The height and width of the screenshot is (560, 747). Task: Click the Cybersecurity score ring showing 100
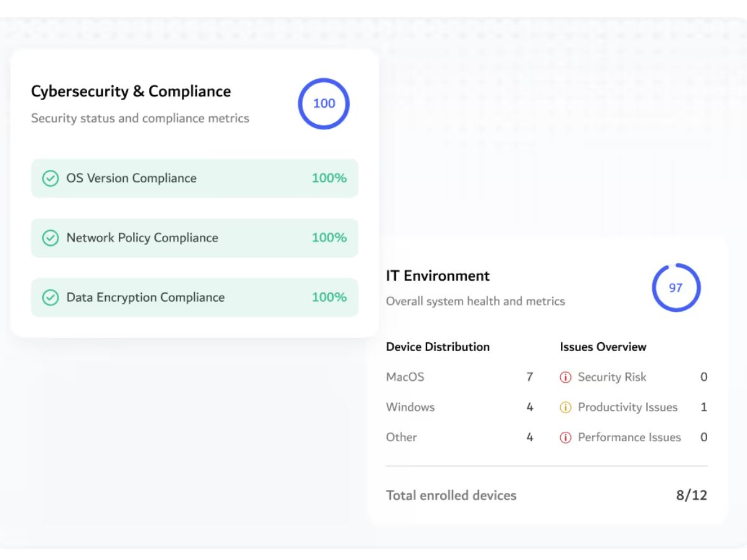click(x=324, y=103)
